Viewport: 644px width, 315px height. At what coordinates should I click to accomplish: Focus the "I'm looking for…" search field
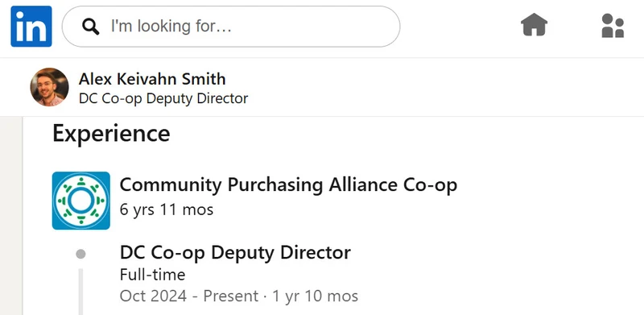231,27
